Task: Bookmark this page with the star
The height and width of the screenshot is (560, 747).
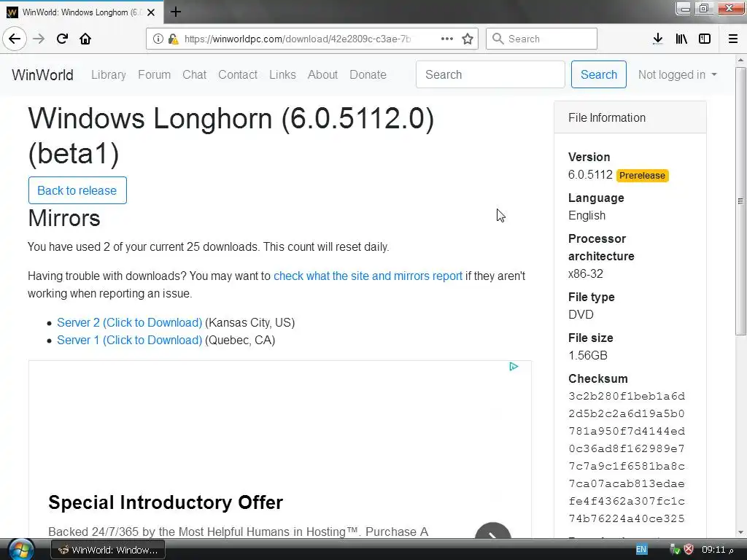Action: pos(468,39)
